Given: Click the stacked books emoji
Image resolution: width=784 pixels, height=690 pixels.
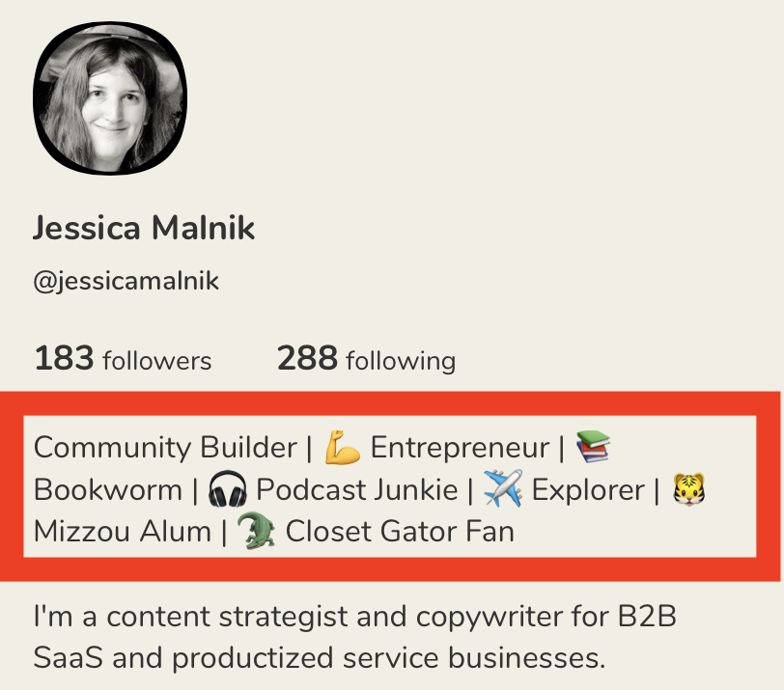Looking at the screenshot, I should tap(594, 448).
